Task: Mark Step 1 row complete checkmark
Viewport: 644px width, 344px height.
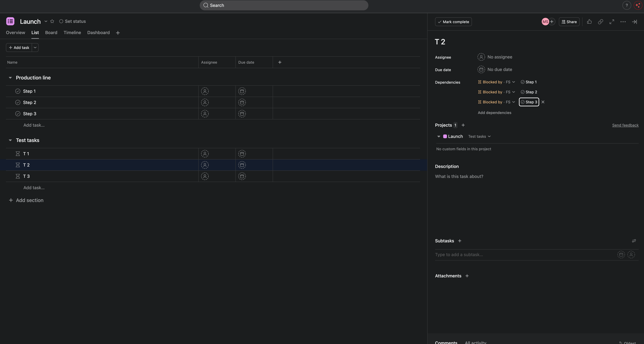Action: coord(18,91)
